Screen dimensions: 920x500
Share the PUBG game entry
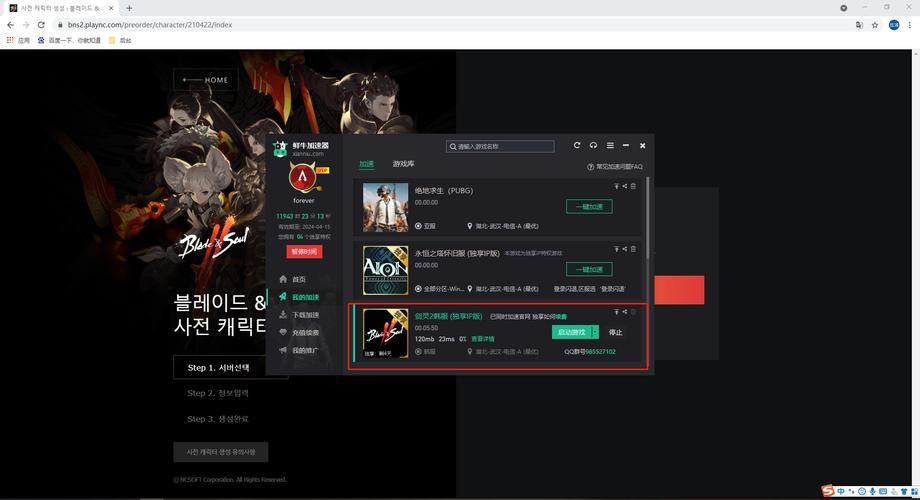click(x=625, y=186)
